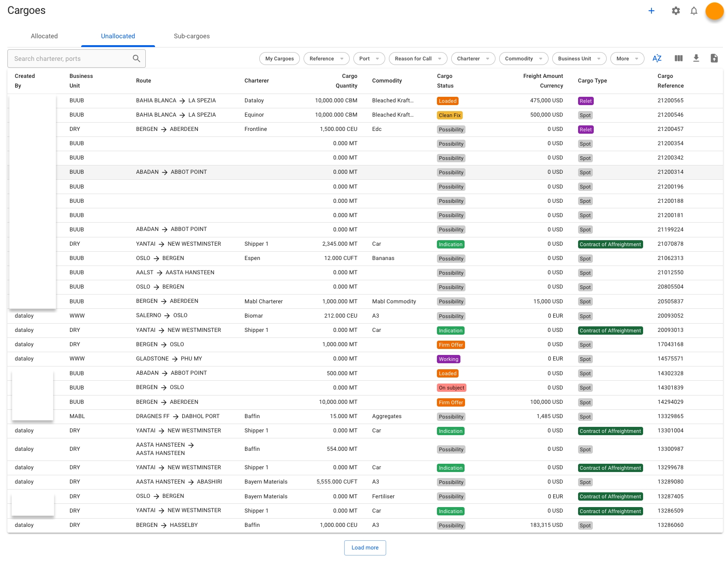Open cargo reference 21200565 row
The width and height of the screenshot is (728, 561).
(670, 100)
